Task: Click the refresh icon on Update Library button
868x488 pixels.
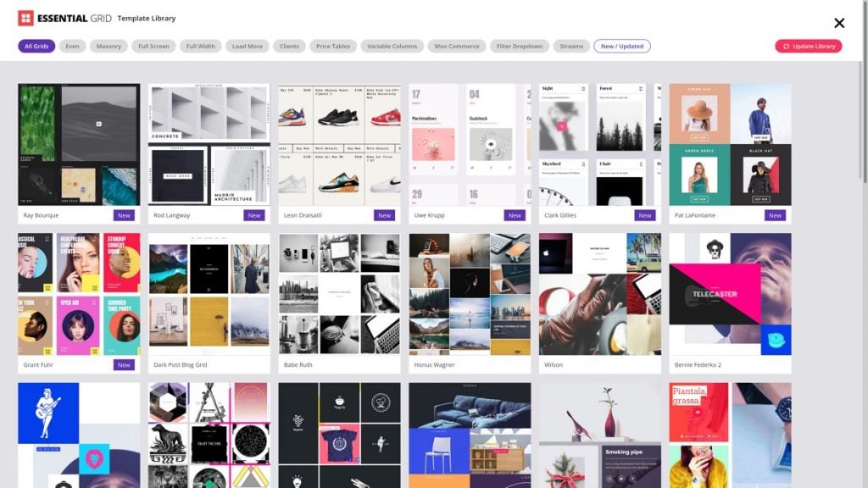Action: point(788,46)
